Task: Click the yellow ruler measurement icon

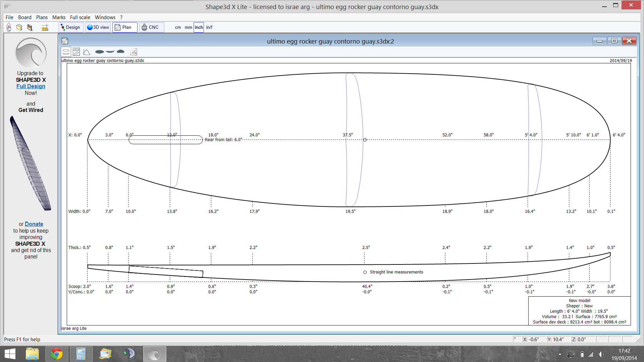Action: (x=45, y=28)
